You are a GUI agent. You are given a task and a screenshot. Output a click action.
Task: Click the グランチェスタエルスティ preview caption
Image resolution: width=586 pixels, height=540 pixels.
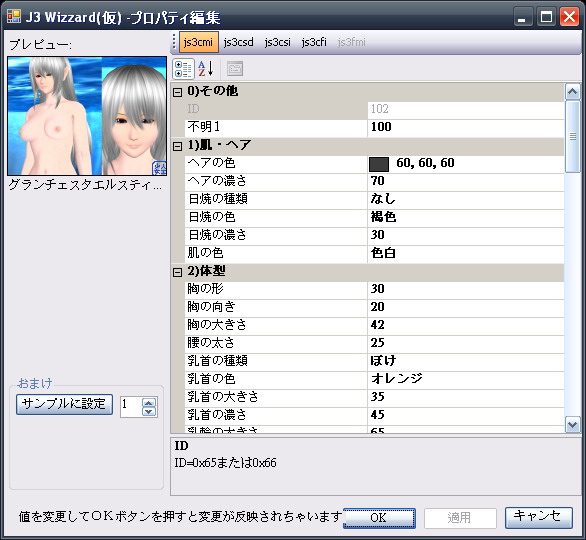[x=85, y=185]
